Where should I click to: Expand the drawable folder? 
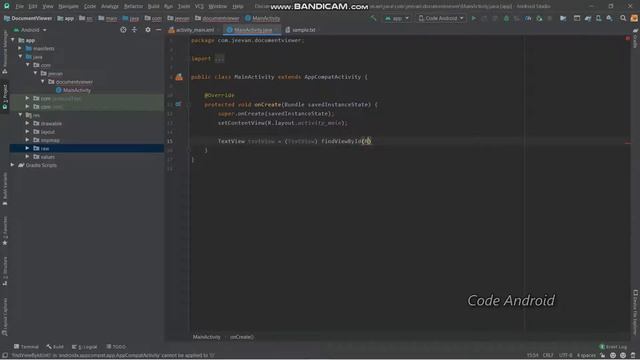pyautogui.click(x=27, y=123)
